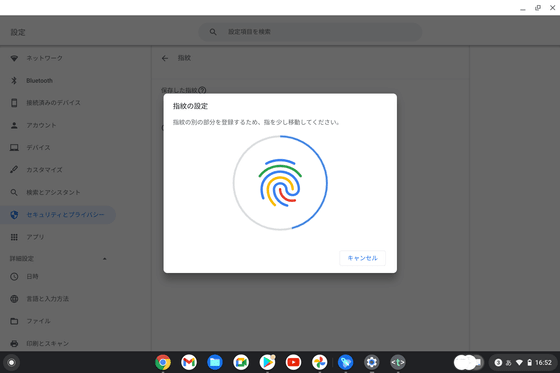This screenshot has height=373, width=560.
Task: Click the あ input method indicator in the tray
Action: pyautogui.click(x=509, y=363)
